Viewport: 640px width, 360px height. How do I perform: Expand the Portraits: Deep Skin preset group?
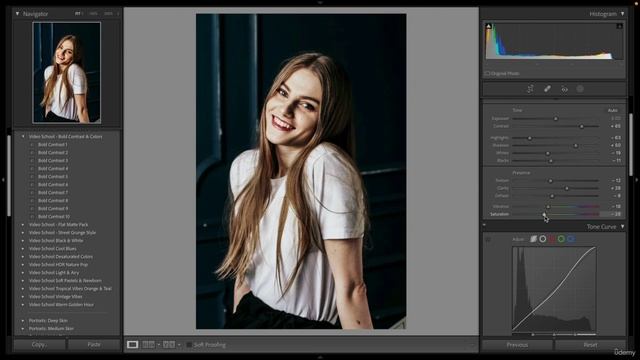point(23,320)
